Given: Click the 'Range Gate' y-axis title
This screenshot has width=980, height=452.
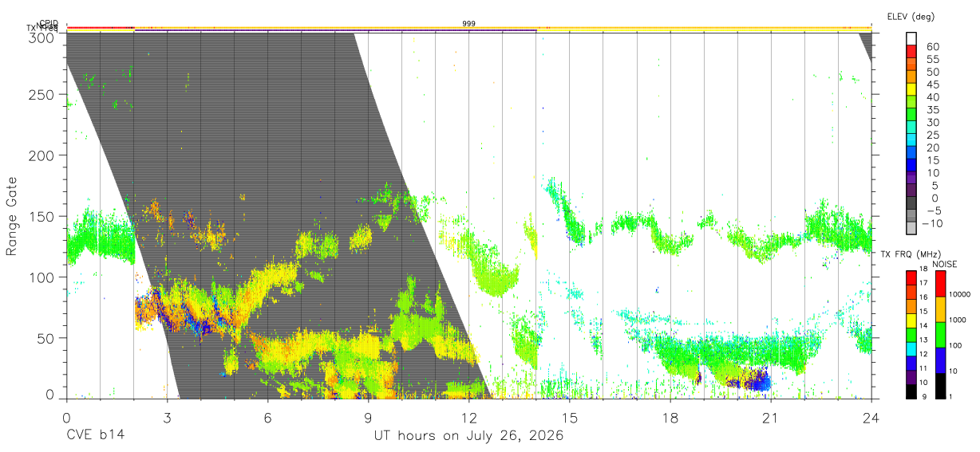Looking at the screenshot, I should coord(12,216).
